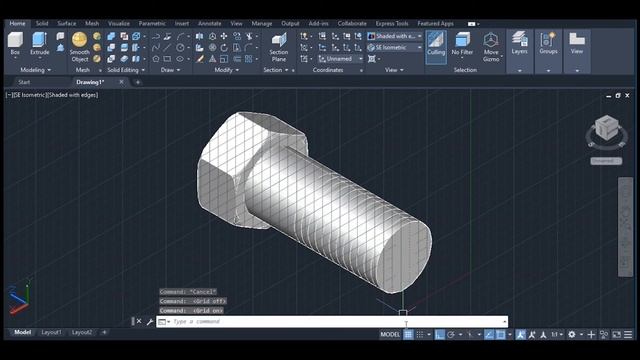The height and width of the screenshot is (360, 640).
Task: Switch to the Layout2 tab
Action: coord(82,332)
